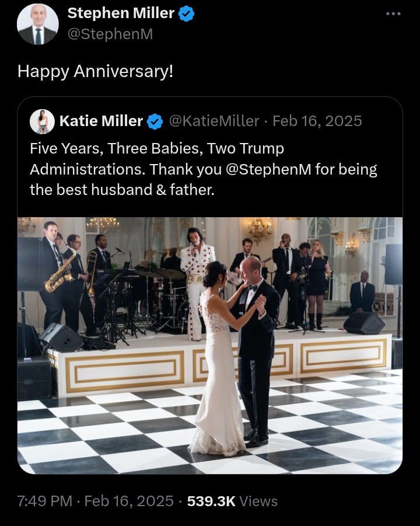
Task: Open the Stephen Miller display name link
Action: point(121,13)
